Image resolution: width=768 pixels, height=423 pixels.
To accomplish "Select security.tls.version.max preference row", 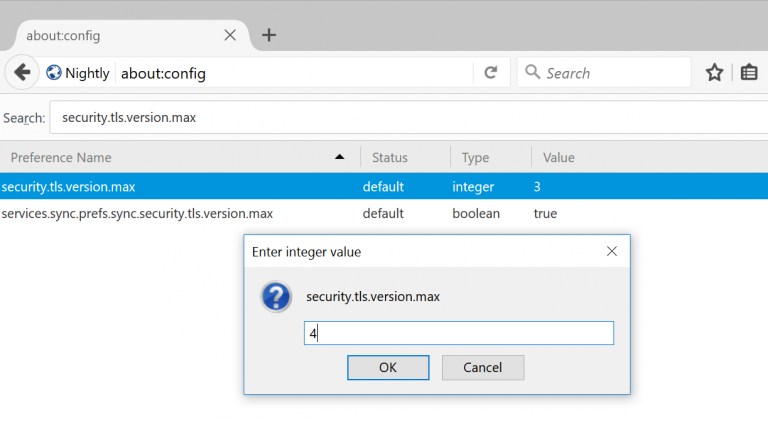I will [x=384, y=186].
